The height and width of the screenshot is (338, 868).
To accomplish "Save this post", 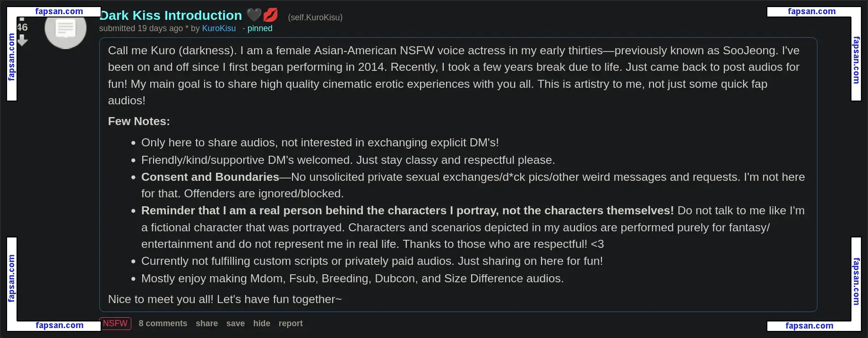I will [235, 323].
